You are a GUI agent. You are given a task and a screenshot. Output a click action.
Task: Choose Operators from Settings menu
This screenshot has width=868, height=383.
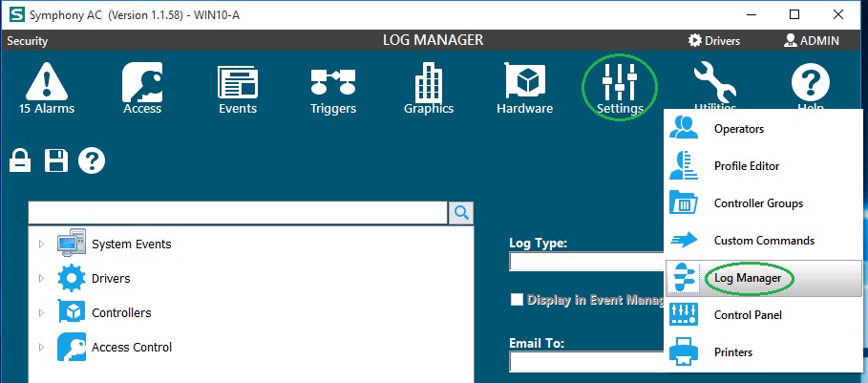click(x=763, y=128)
